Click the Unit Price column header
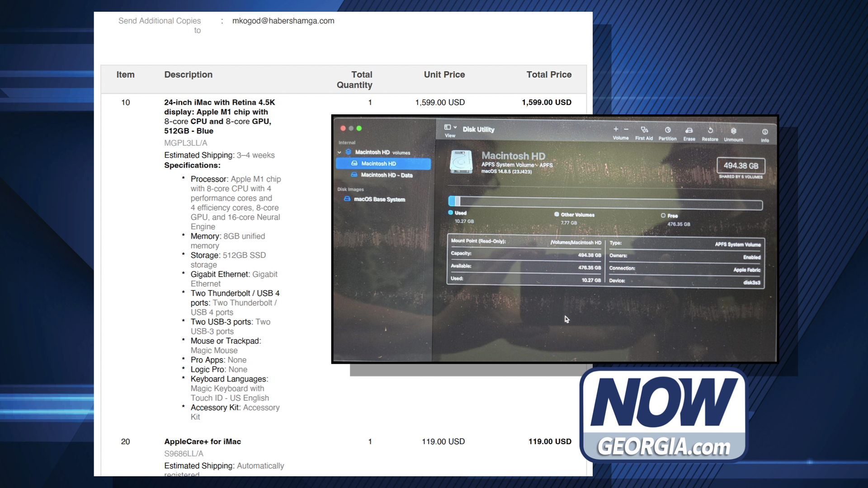Viewport: 868px width, 488px height. pos(444,75)
